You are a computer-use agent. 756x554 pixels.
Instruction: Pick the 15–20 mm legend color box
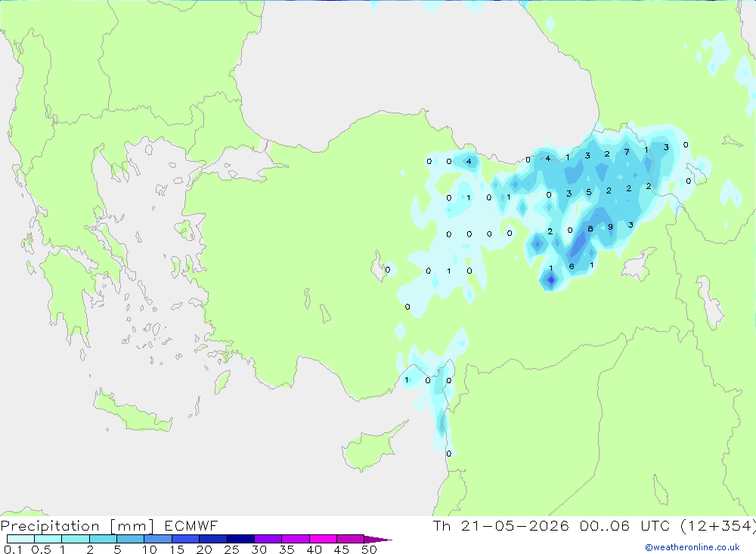pos(186,539)
